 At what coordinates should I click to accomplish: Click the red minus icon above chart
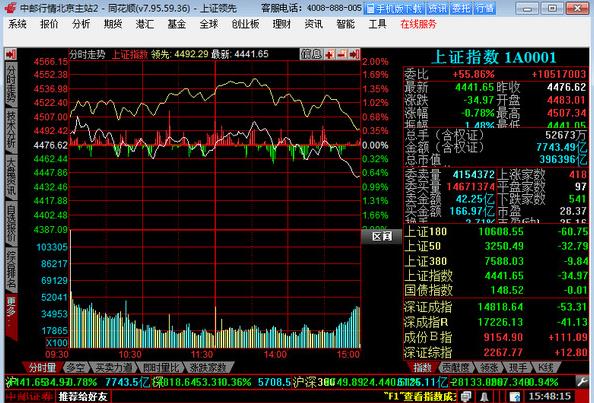(342, 55)
